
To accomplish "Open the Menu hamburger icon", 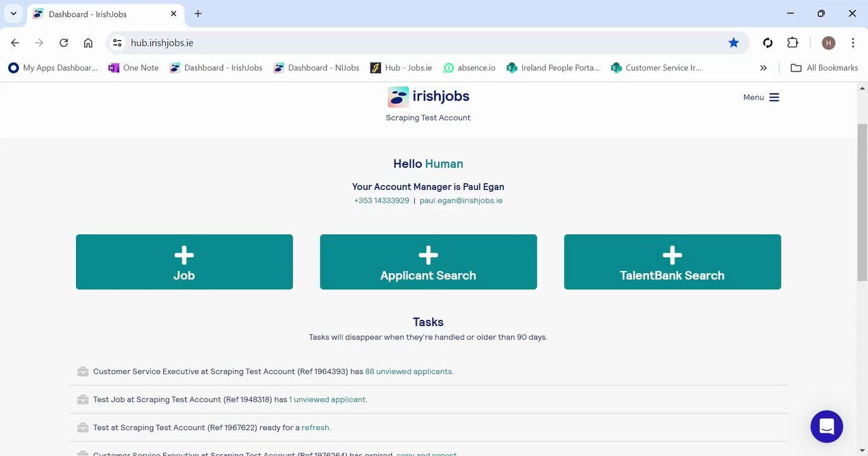I will [774, 98].
